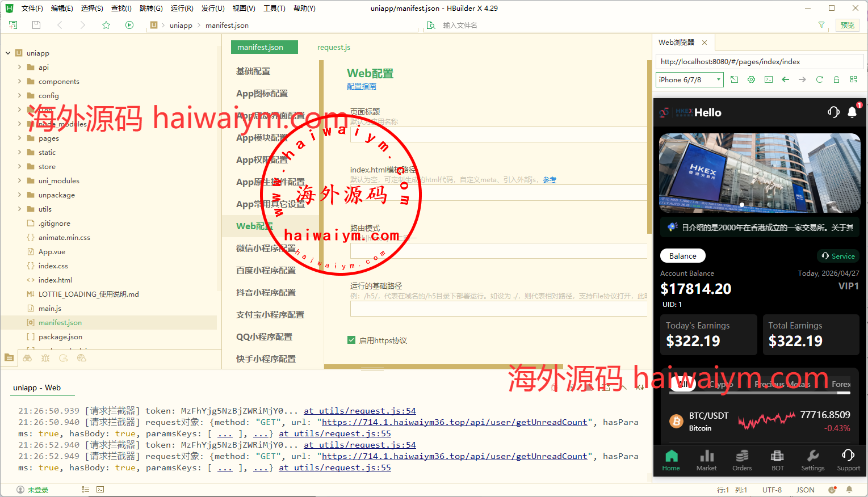868x497 pixels.
Task: Refresh the Web browser preview
Action: pos(819,79)
